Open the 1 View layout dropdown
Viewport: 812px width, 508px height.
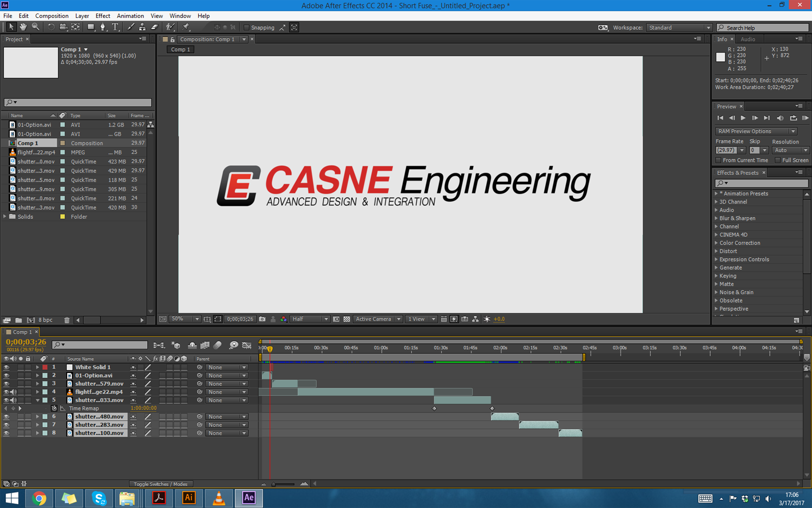point(421,320)
